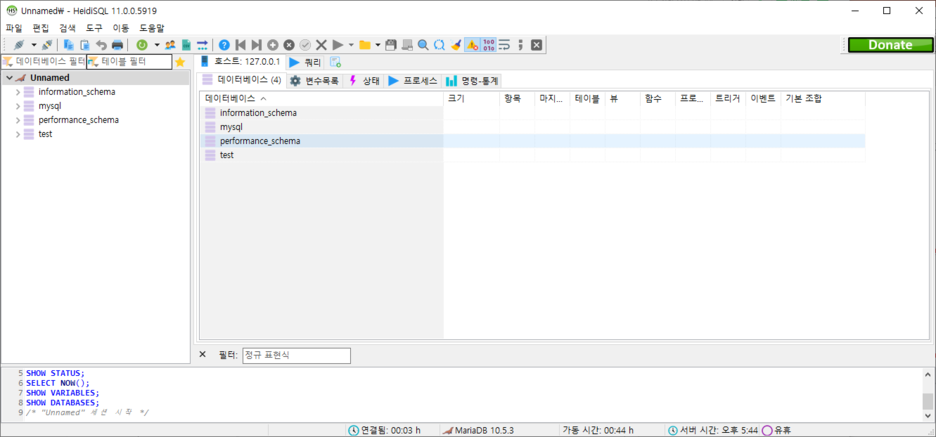Image resolution: width=936 pixels, height=437 pixels.
Task: Click the 정규 표현식 filter field
Action: (296, 355)
